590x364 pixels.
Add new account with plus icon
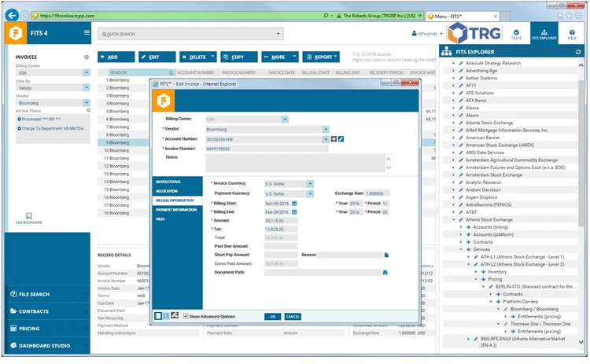[x=334, y=139]
